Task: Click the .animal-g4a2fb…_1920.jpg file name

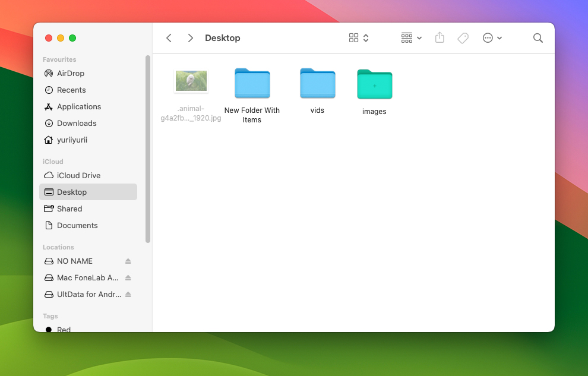Action: (191, 113)
